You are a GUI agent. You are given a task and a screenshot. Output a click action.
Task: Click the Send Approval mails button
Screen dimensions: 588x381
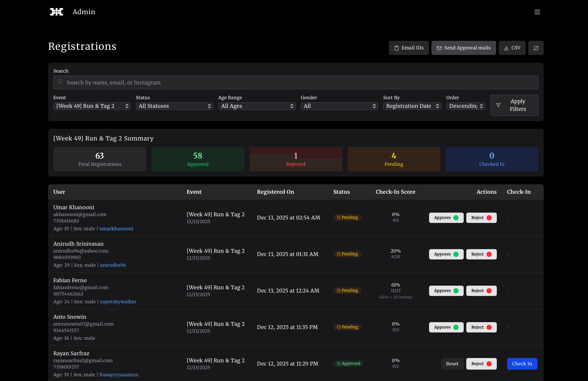pyautogui.click(x=463, y=48)
